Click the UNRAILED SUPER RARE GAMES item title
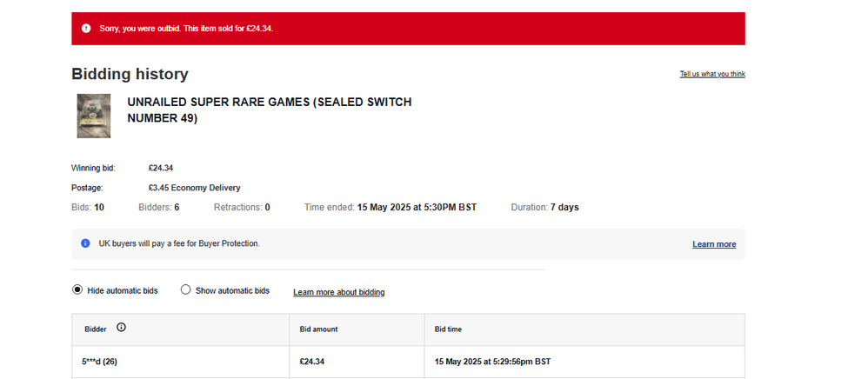This screenshot has height=379, width=868. (x=269, y=110)
